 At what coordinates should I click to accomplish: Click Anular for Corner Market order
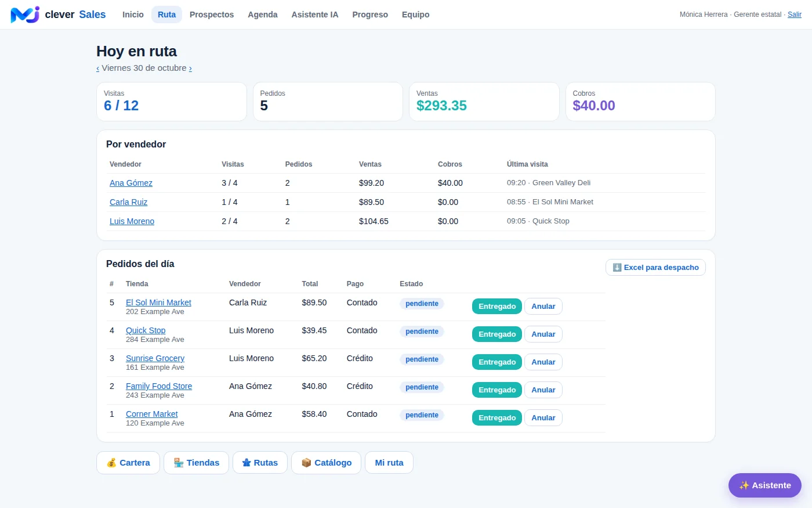[543, 418]
